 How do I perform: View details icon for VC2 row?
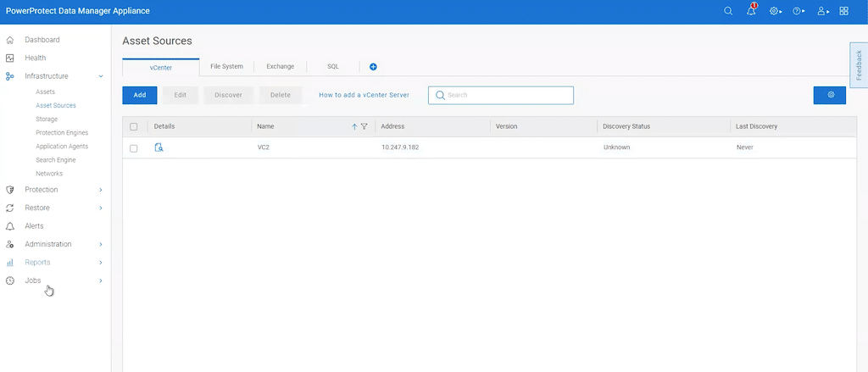click(159, 147)
